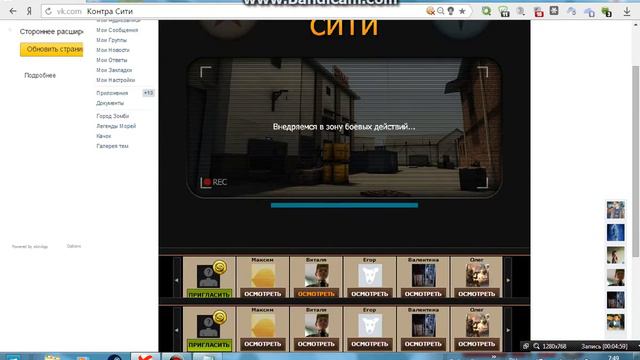Click the small Options link below Подробнее
Image resolution: width=640 pixels, height=360 pixels.
point(74,246)
